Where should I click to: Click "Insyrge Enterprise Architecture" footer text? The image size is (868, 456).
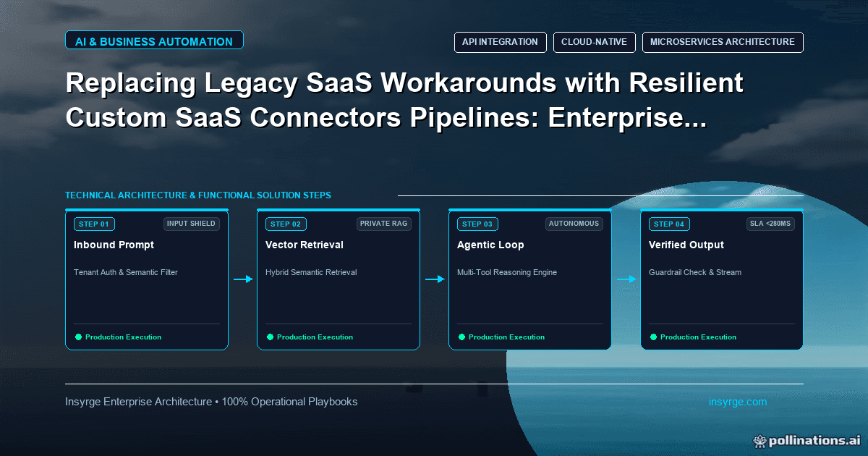tap(138, 402)
